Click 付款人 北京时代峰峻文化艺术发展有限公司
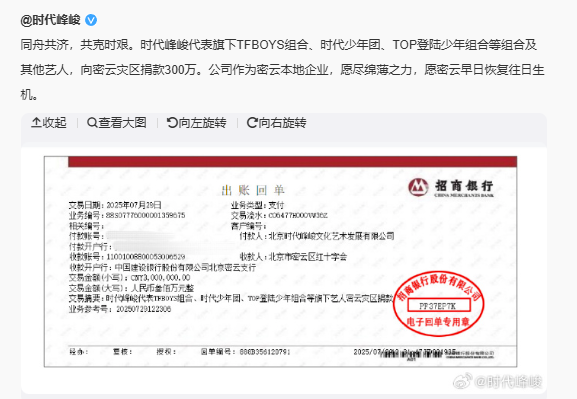This screenshot has height=399, width=577. [x=317, y=236]
